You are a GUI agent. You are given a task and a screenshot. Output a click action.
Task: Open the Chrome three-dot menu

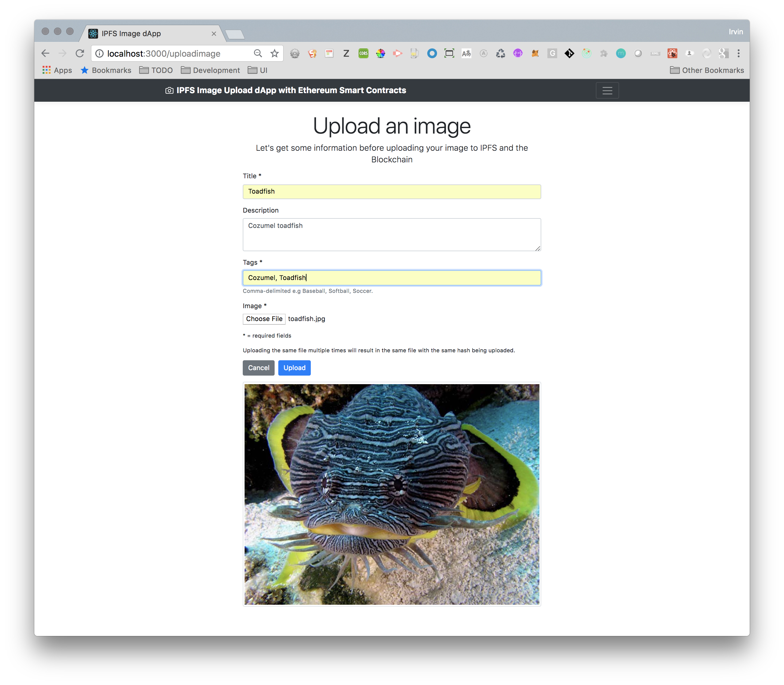tap(739, 54)
